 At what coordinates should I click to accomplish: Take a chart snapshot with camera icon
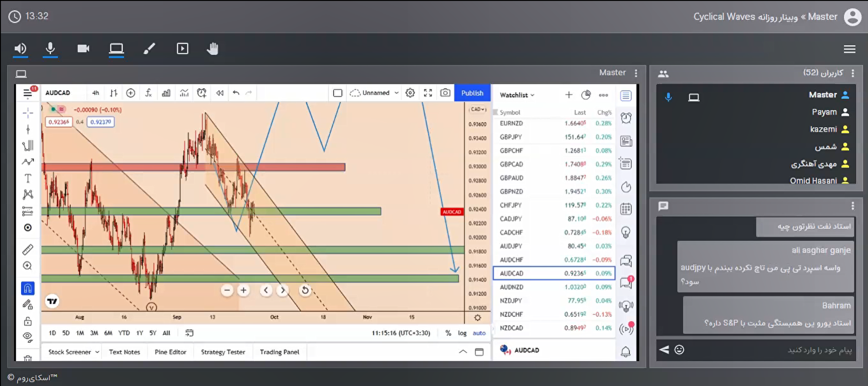click(445, 93)
